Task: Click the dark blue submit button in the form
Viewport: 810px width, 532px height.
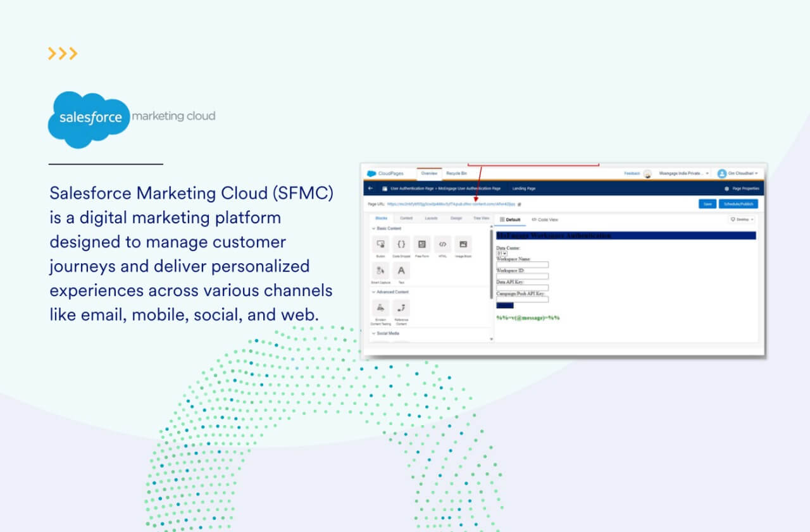Action: (505, 305)
